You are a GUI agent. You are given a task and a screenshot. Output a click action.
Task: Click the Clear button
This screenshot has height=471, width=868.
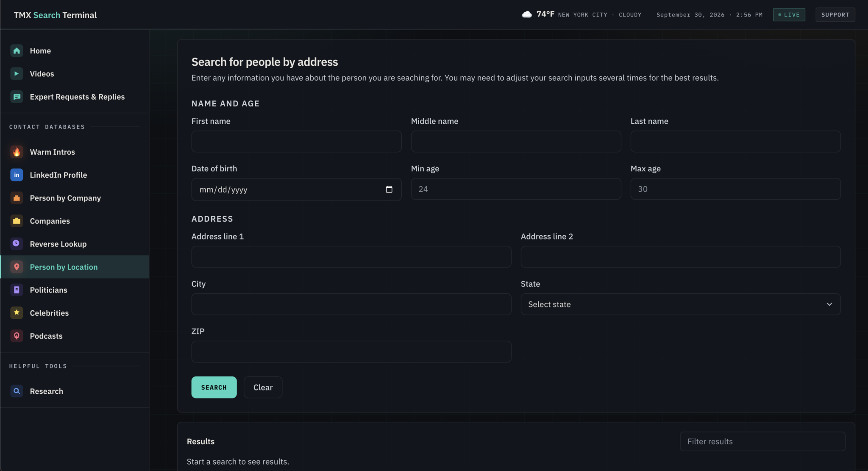[263, 387]
